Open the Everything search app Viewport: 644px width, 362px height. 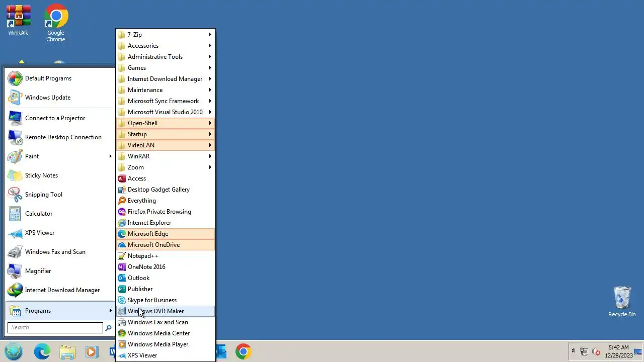point(166,201)
